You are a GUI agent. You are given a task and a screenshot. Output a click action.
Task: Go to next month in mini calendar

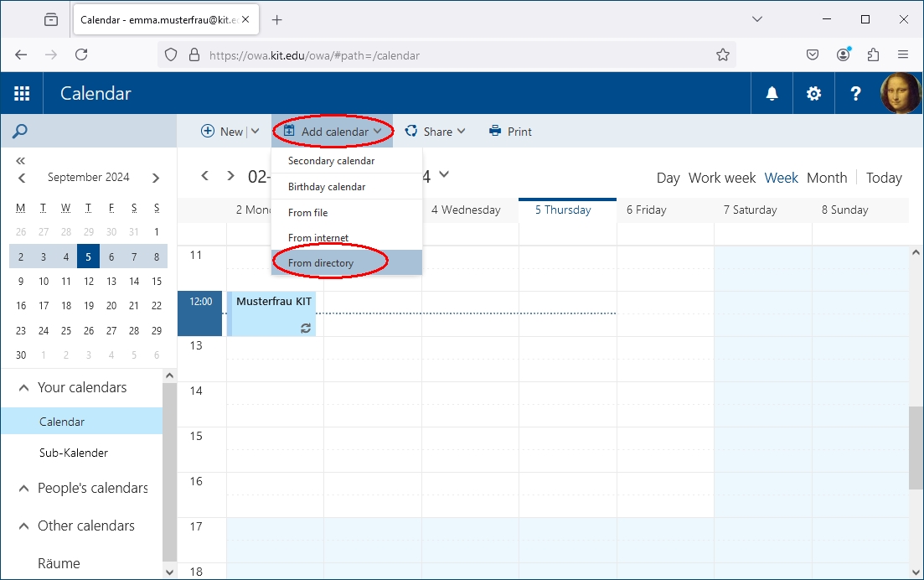click(x=156, y=178)
